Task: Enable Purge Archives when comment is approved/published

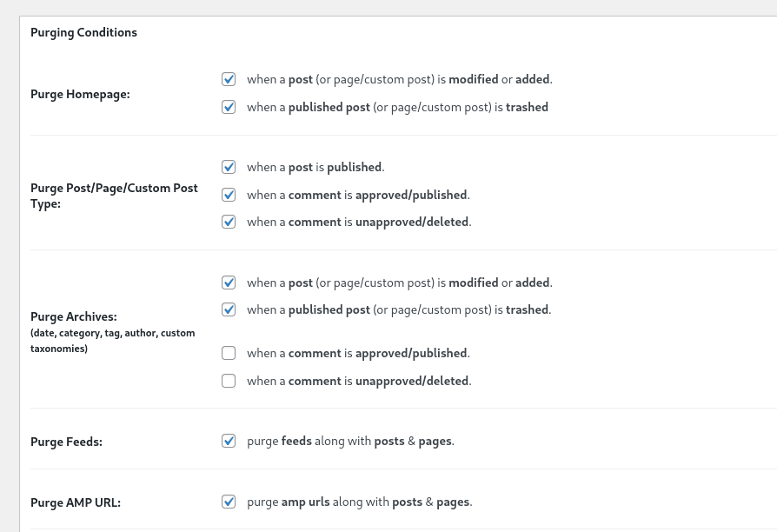Action: (x=229, y=353)
